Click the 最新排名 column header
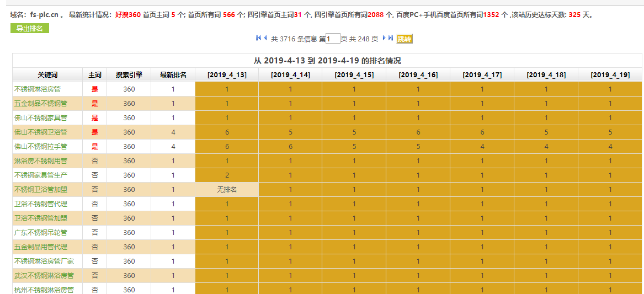 [173, 75]
